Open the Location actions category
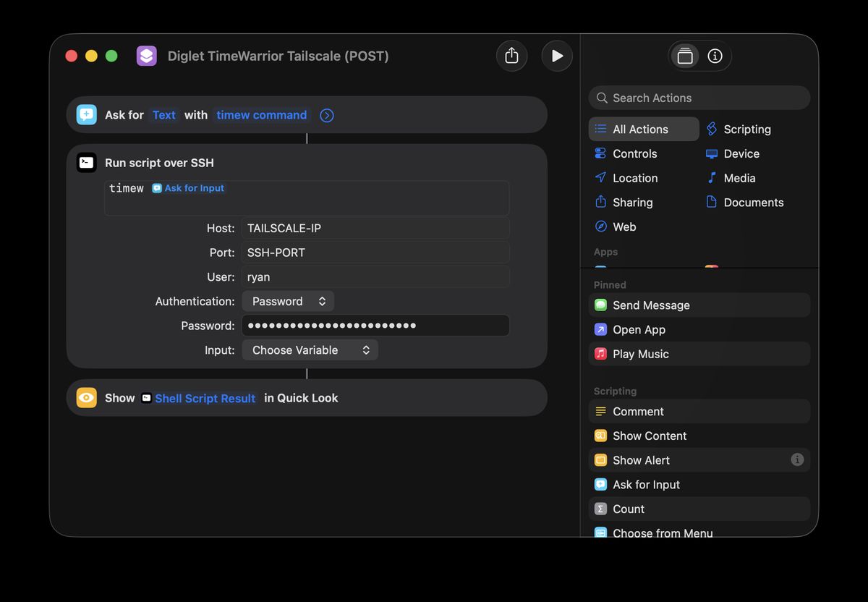Viewport: 868px width, 602px height. coord(635,178)
